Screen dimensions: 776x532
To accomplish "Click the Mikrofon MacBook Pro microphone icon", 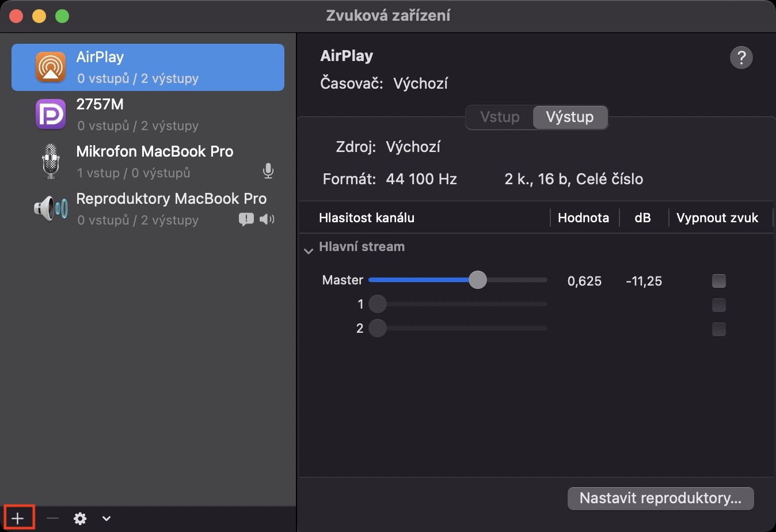I will tap(51, 161).
